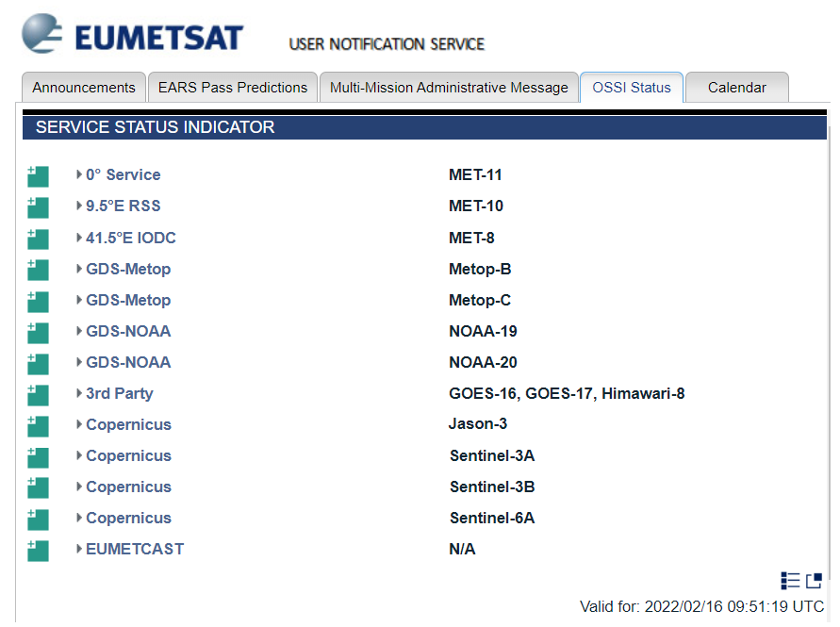Expand the Copernicus Jason-3 entry arrow
This screenshot has height=627, width=840.
pos(79,424)
